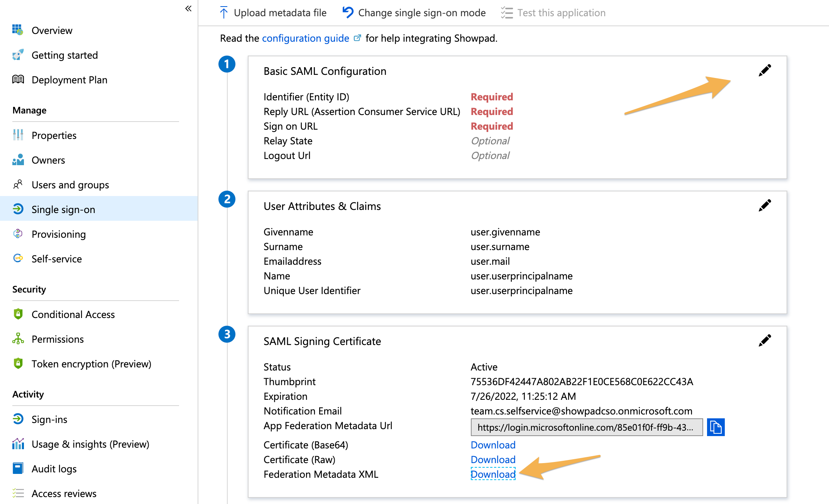The height and width of the screenshot is (504, 829).
Task: Click the Required label for Sign on URL
Action: pyautogui.click(x=492, y=126)
